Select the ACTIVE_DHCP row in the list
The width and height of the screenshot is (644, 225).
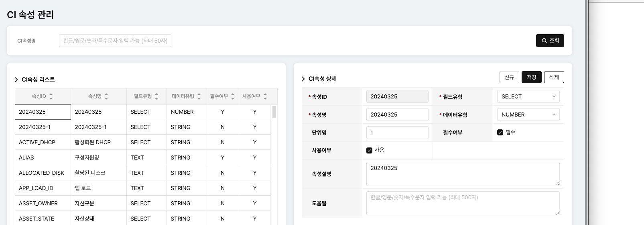click(x=37, y=142)
